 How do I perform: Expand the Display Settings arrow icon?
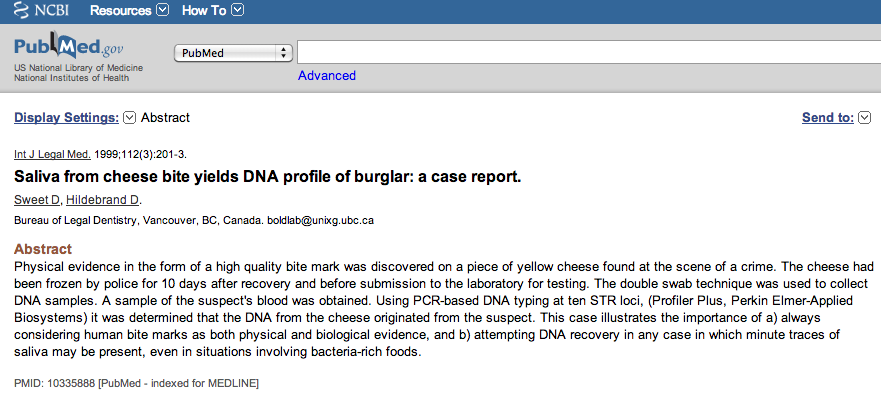pyautogui.click(x=129, y=118)
